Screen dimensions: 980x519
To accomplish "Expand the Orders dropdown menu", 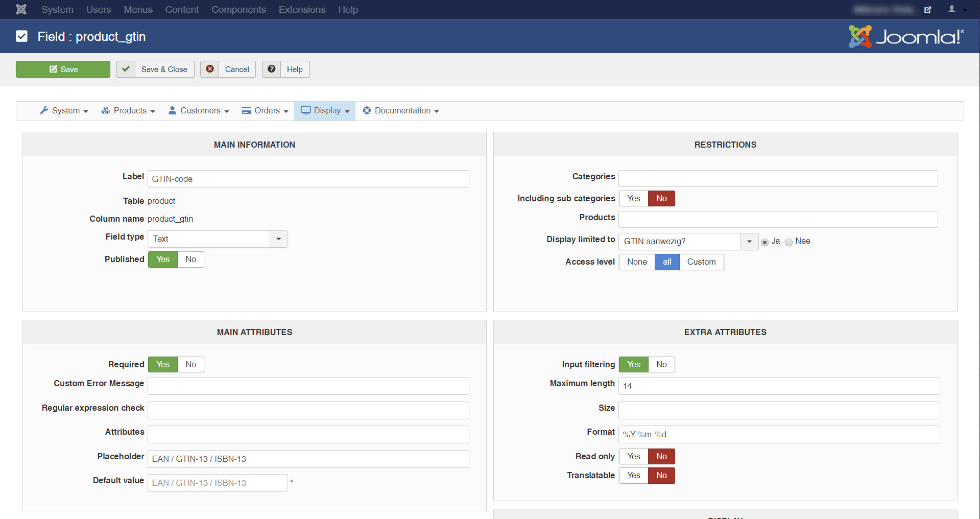I will click(x=265, y=111).
